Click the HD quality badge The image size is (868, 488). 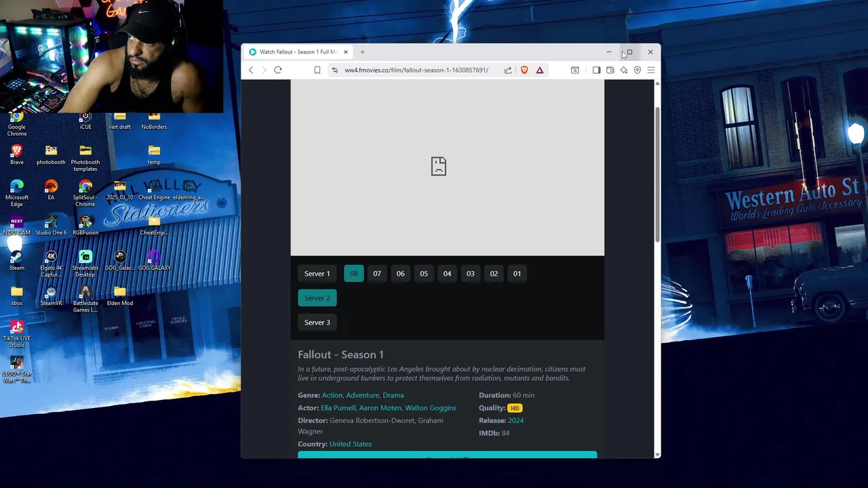(x=515, y=408)
